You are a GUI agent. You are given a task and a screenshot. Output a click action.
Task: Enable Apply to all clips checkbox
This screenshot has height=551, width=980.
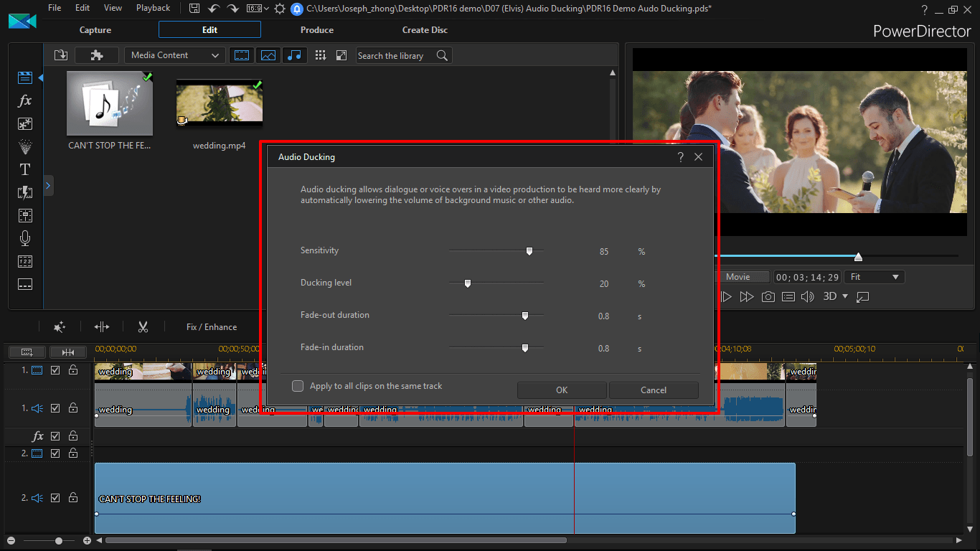(x=298, y=386)
